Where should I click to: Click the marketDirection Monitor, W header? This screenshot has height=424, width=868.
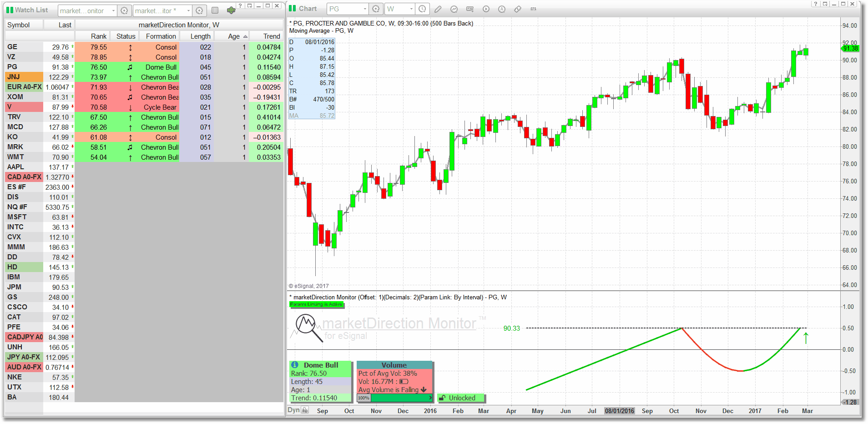[x=179, y=25]
